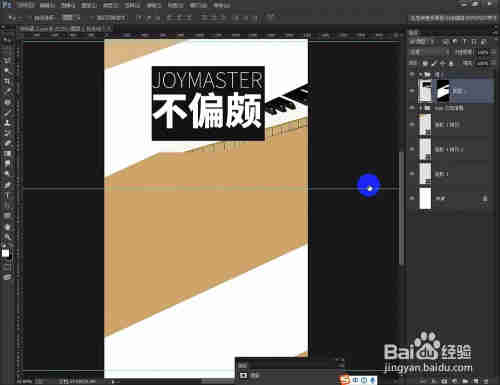Viewport: 500px width, 385px height.
Task: Hide the selected masked layer via eye icon
Action: pos(412,91)
